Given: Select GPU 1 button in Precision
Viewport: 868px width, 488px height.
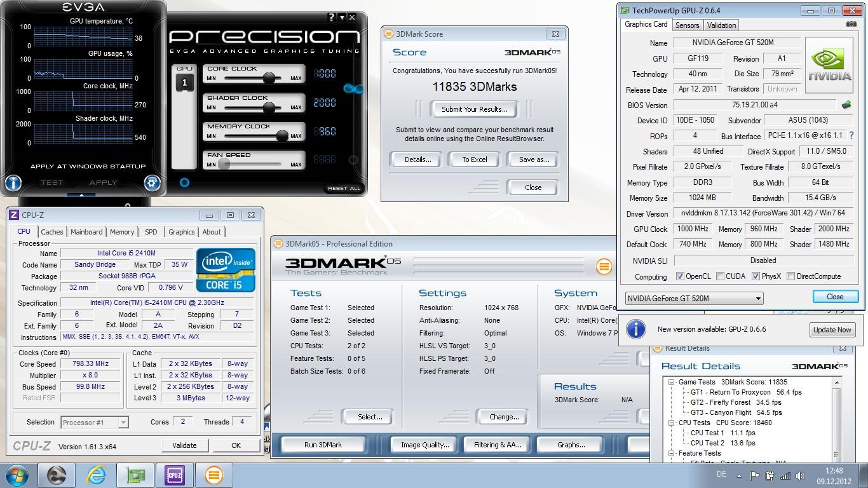Looking at the screenshot, I should coord(184,83).
